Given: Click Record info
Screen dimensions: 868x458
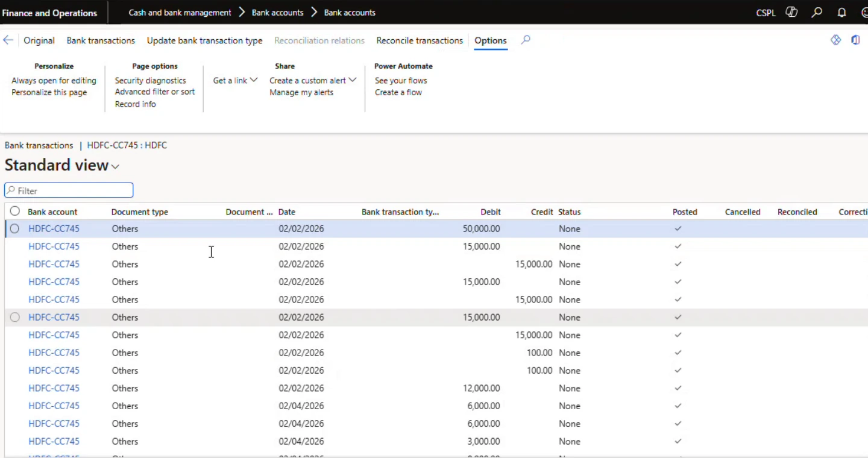Looking at the screenshot, I should coord(136,104).
